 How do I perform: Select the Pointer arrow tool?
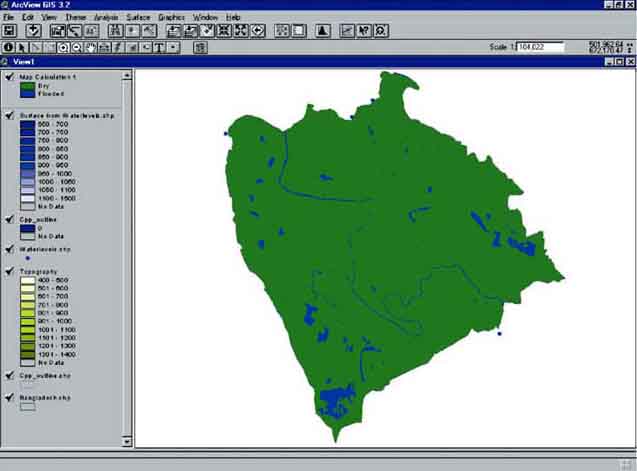pyautogui.click(x=22, y=47)
